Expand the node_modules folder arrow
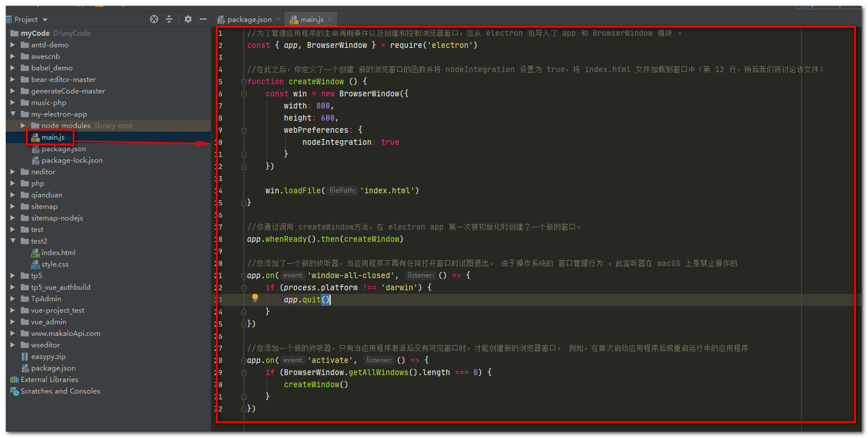Image resolution: width=868 pixels, height=438 pixels. [23, 126]
